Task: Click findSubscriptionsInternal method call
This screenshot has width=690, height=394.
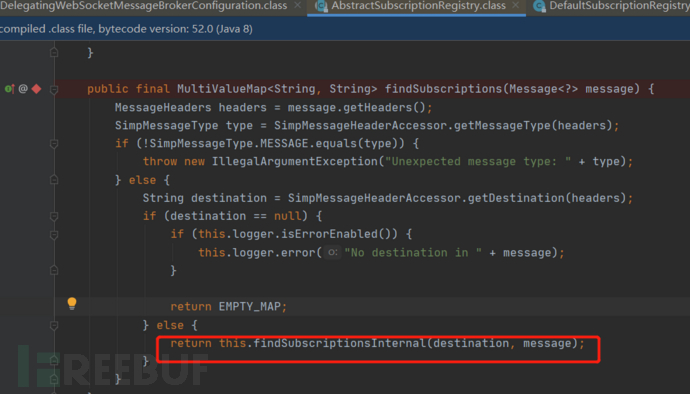Action: coord(340,343)
